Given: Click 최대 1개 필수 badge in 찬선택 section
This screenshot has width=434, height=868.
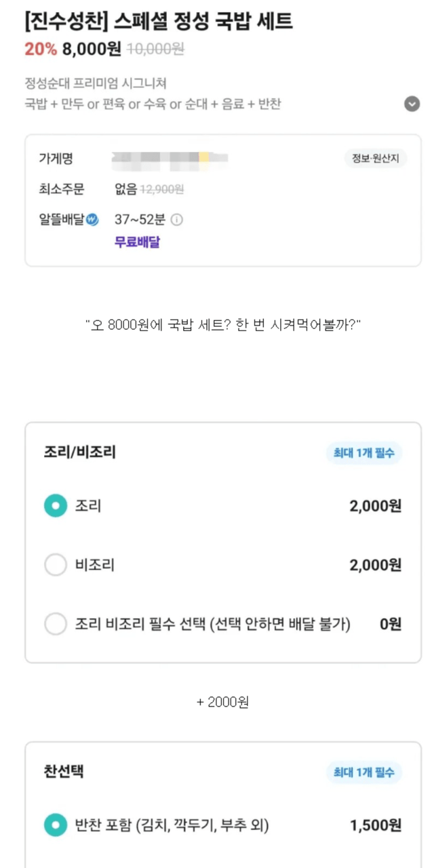Looking at the screenshot, I should tap(363, 772).
